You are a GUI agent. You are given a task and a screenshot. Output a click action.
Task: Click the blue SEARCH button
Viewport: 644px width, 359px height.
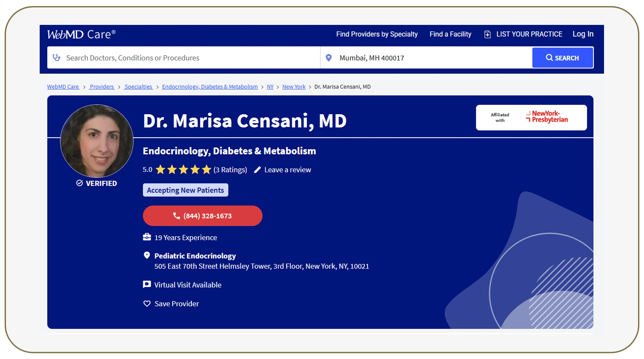(563, 58)
